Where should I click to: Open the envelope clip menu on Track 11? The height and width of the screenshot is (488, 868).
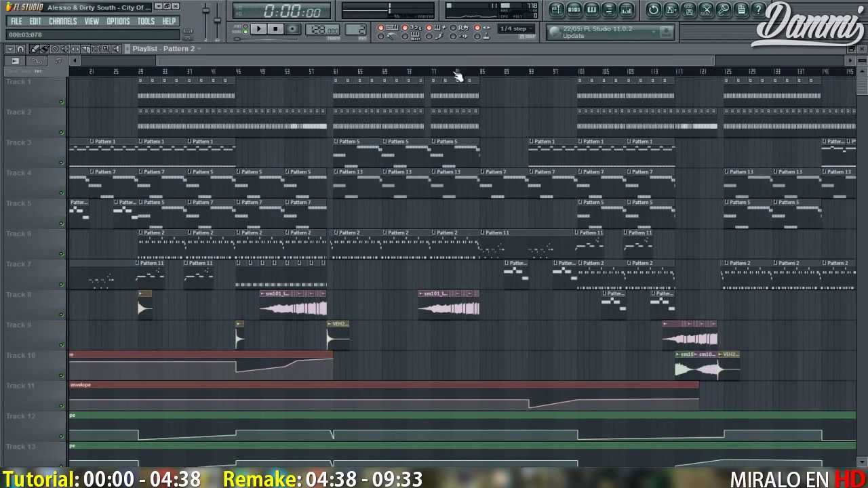point(80,384)
